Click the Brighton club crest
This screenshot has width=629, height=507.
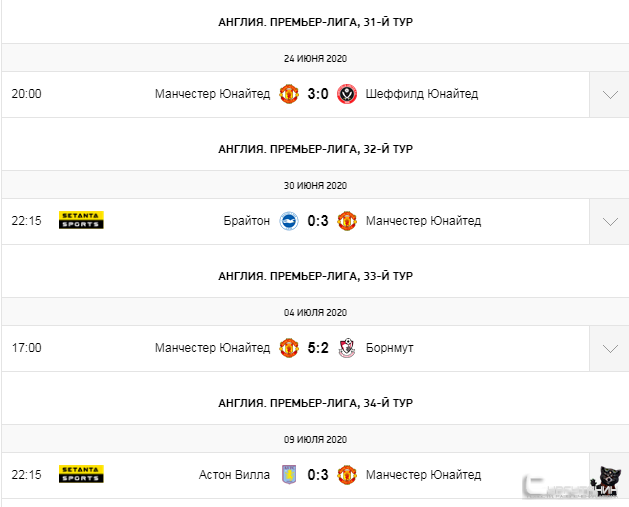point(289,221)
